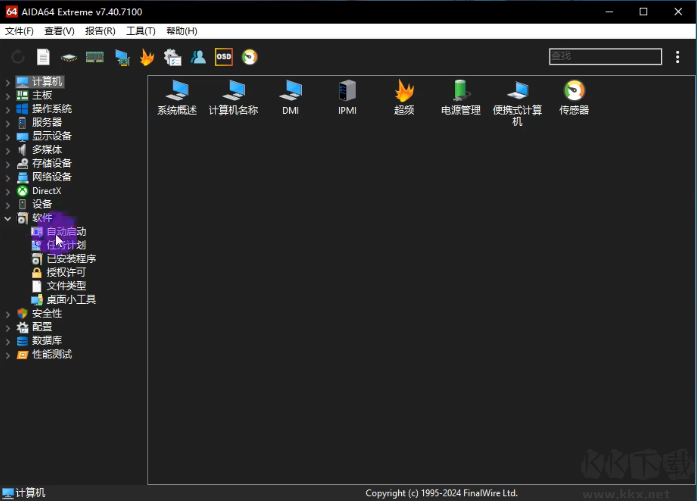
Task: Open the Report toolbar icon
Action: click(43, 57)
